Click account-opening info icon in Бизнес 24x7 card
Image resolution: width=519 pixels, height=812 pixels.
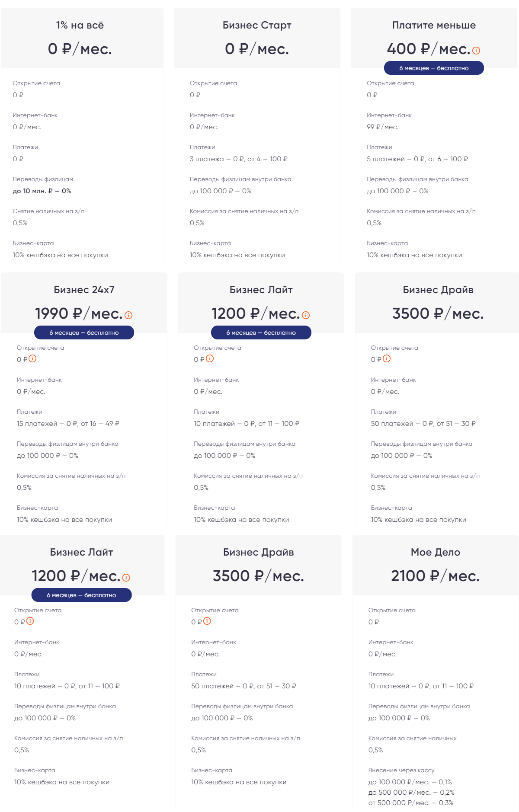32,358
